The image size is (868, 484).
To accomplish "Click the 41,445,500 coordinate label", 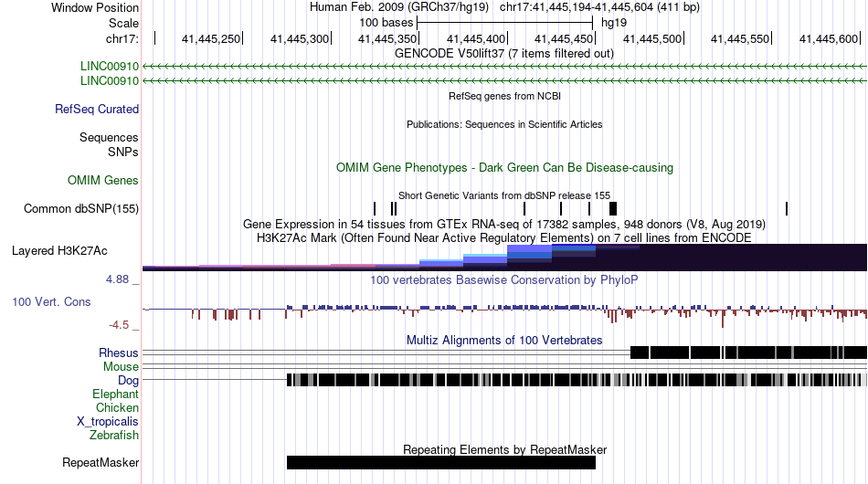I will click(652, 38).
